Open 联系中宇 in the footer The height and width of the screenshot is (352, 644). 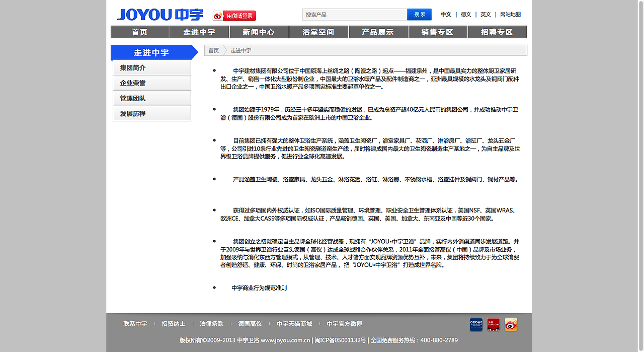[x=134, y=324]
